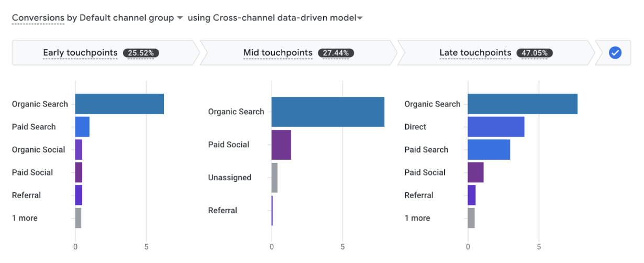Screen dimensions: 644x263
Task: Select the Early touchpoints stage
Action: 80,53
